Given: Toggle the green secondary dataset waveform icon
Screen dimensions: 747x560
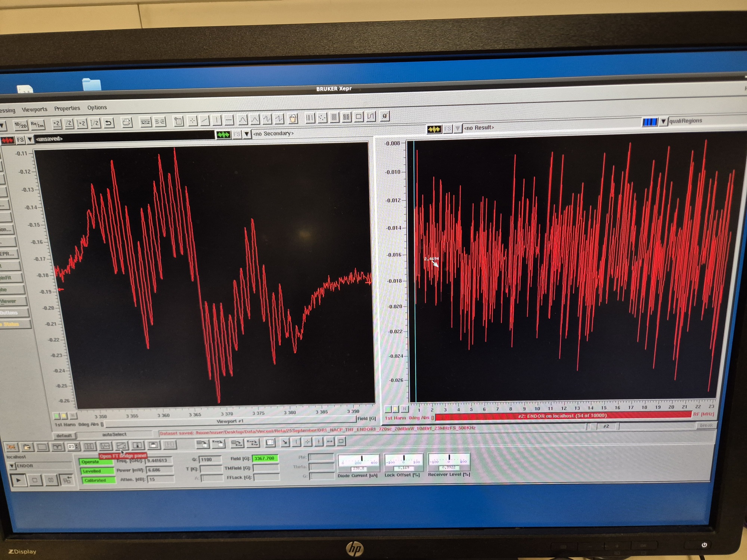Looking at the screenshot, I should (x=223, y=134).
